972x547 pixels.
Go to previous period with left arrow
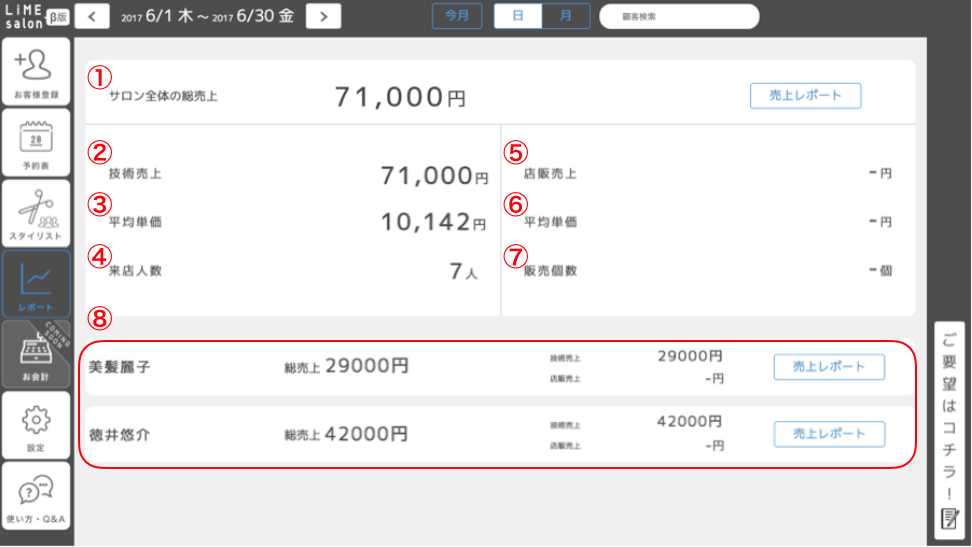click(x=92, y=17)
